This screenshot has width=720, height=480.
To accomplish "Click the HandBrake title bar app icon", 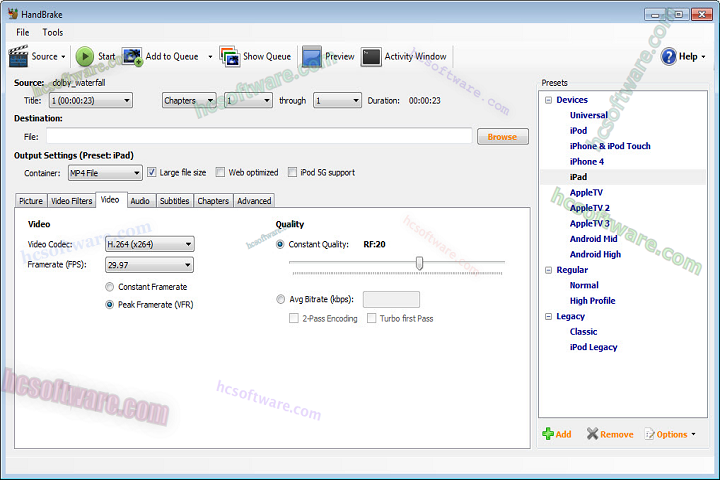I will [13, 14].
